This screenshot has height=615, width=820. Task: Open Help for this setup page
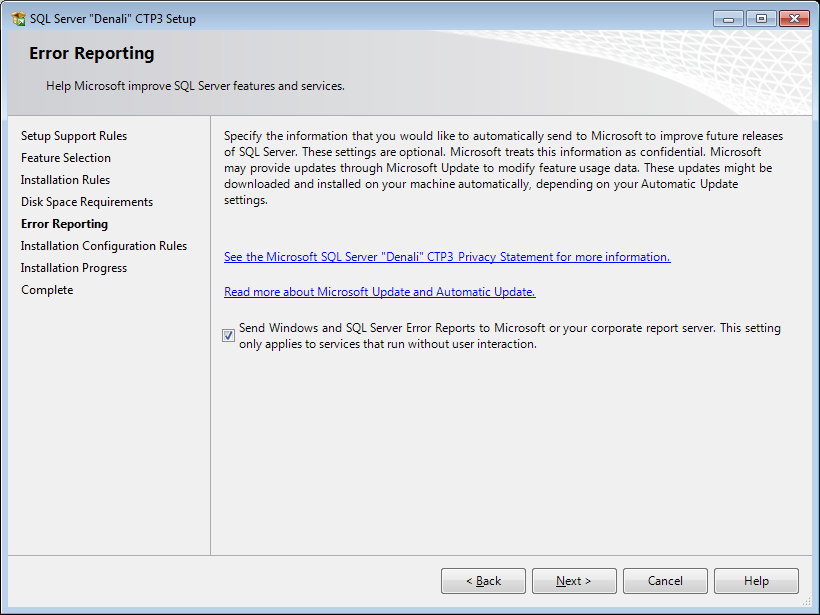[x=756, y=581]
